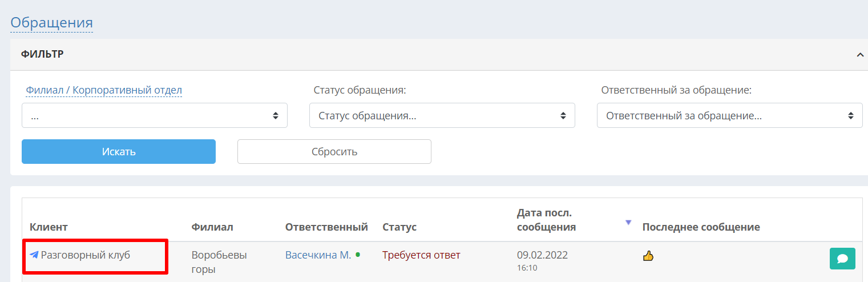Click the 09.02.2022 date cell

pos(543,255)
